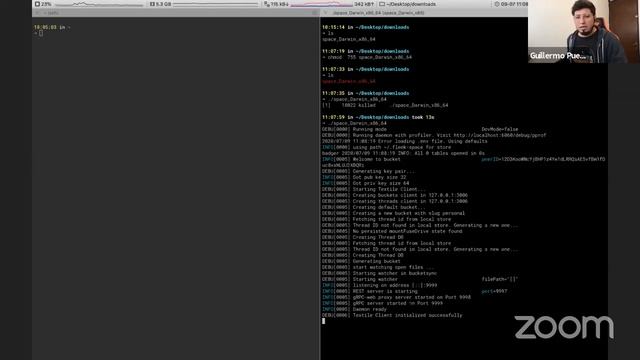The image size is (640, 360).
Task: Click the badger 'tables opened' line
Action: (x=403, y=153)
